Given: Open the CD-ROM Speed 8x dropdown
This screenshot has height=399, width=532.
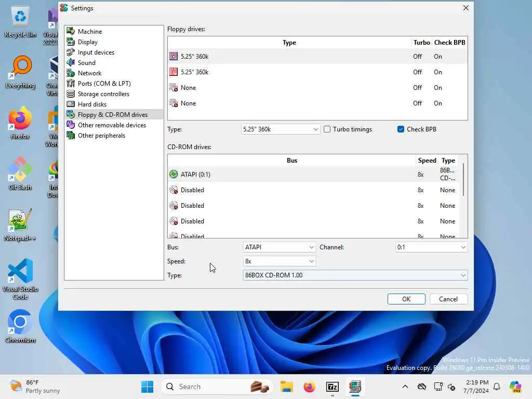Looking at the screenshot, I should (x=279, y=261).
